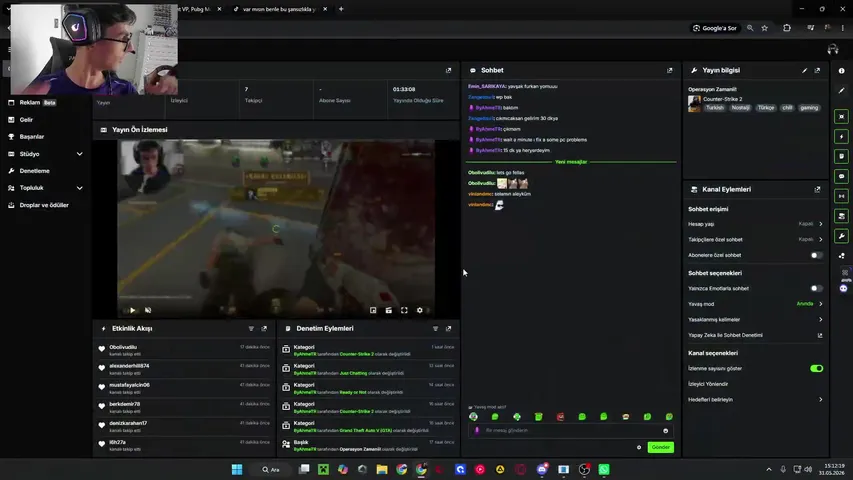Open Yasaklanmış kelimeler list
Screen dimensions: 853x480
pos(820,319)
